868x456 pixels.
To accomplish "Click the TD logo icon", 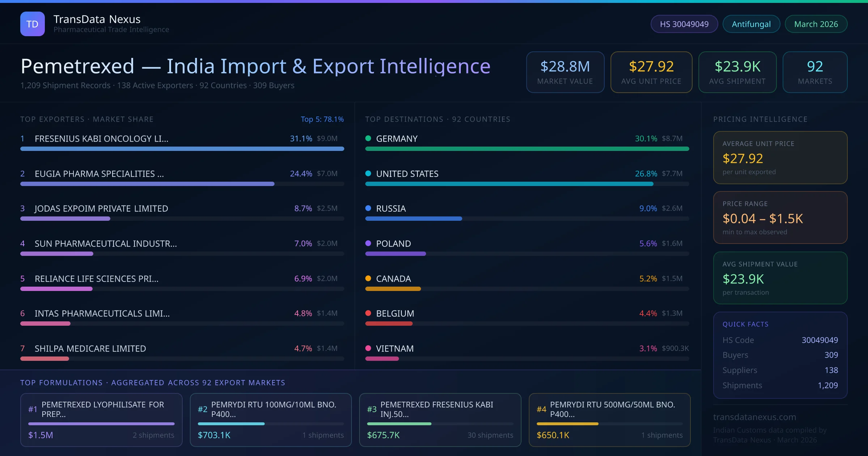I will [33, 24].
